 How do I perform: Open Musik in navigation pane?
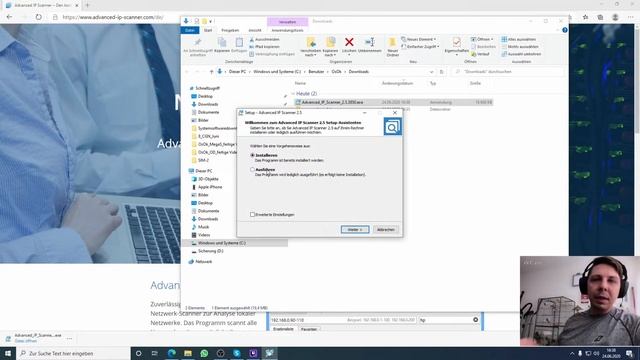203,227
